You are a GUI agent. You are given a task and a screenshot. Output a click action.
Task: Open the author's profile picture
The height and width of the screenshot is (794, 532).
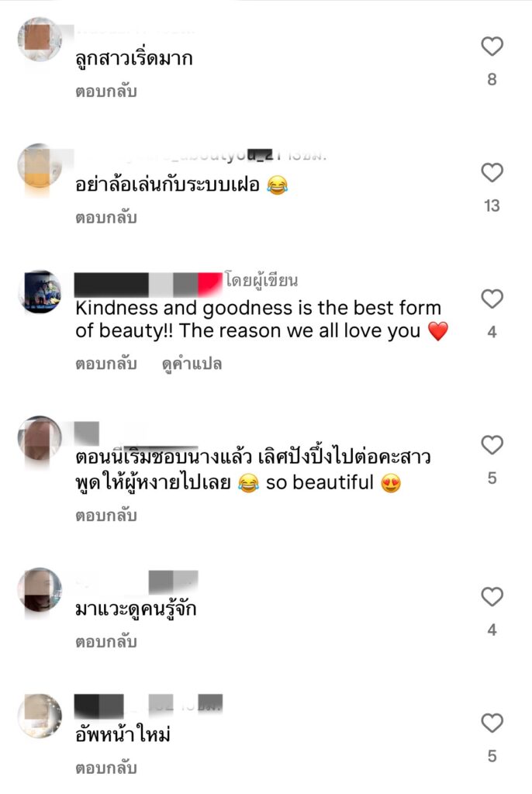tap(40, 292)
